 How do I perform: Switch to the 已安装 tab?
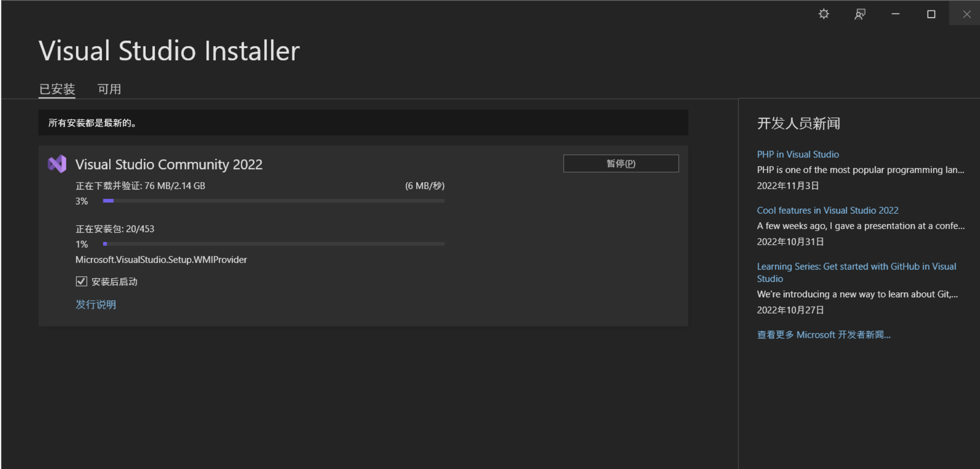tap(57, 89)
